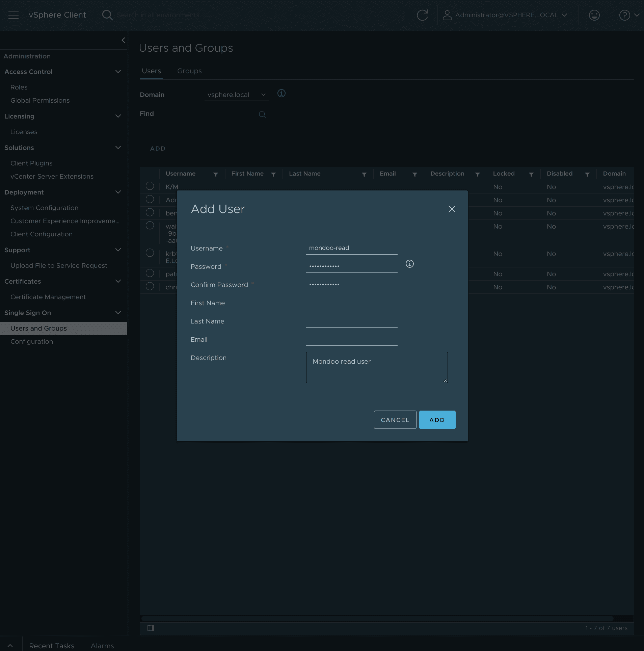Switch to the Groups tab
The height and width of the screenshot is (651, 644).
point(189,71)
